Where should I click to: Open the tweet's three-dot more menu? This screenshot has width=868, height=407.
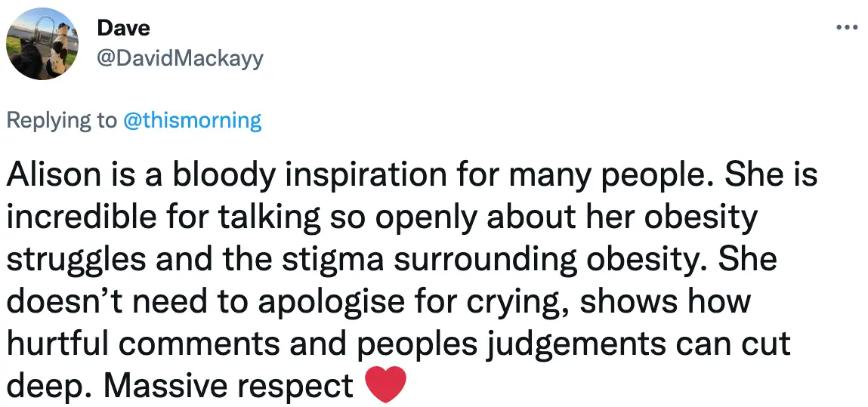tap(847, 28)
